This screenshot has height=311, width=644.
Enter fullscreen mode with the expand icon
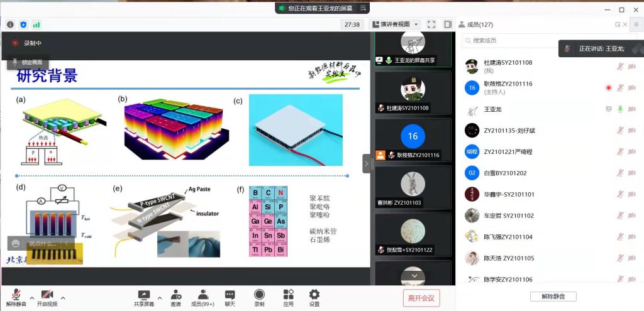click(x=431, y=25)
